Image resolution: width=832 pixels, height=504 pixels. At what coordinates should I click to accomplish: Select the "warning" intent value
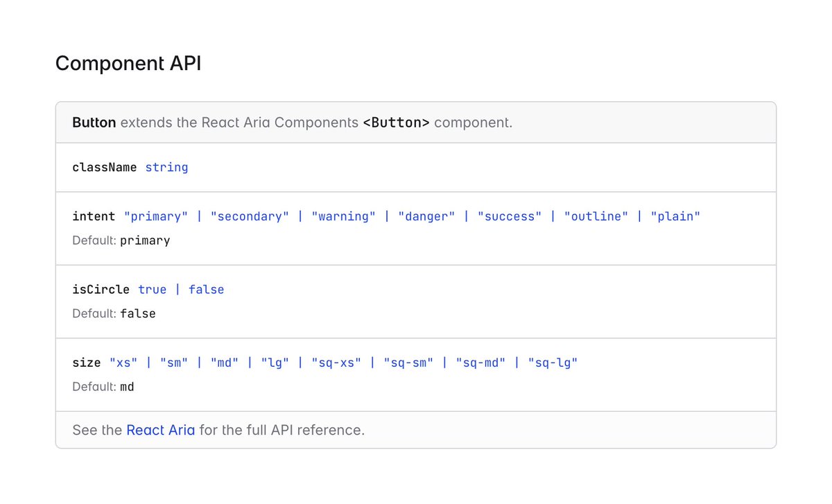[343, 216]
